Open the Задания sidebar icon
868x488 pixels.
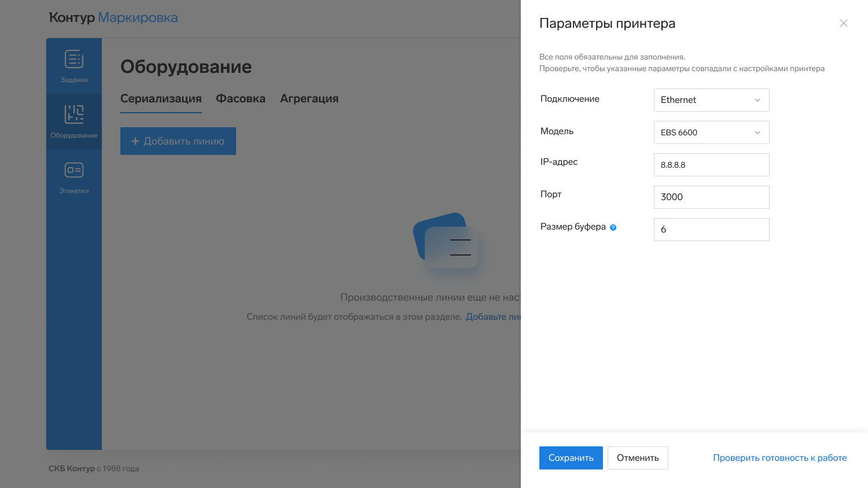(74, 66)
